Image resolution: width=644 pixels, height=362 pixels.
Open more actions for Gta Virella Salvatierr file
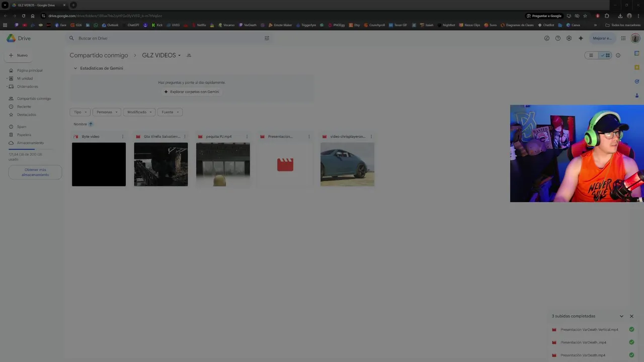[185, 137]
